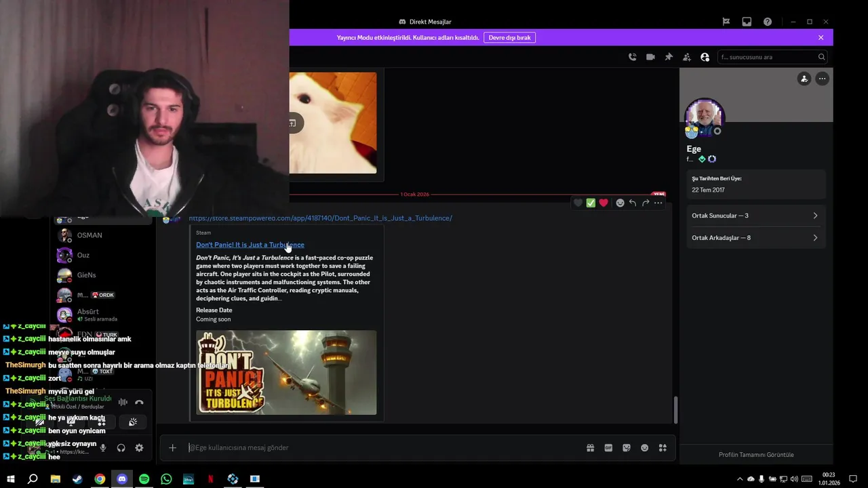Open the Windows Start menu

pos(10,479)
